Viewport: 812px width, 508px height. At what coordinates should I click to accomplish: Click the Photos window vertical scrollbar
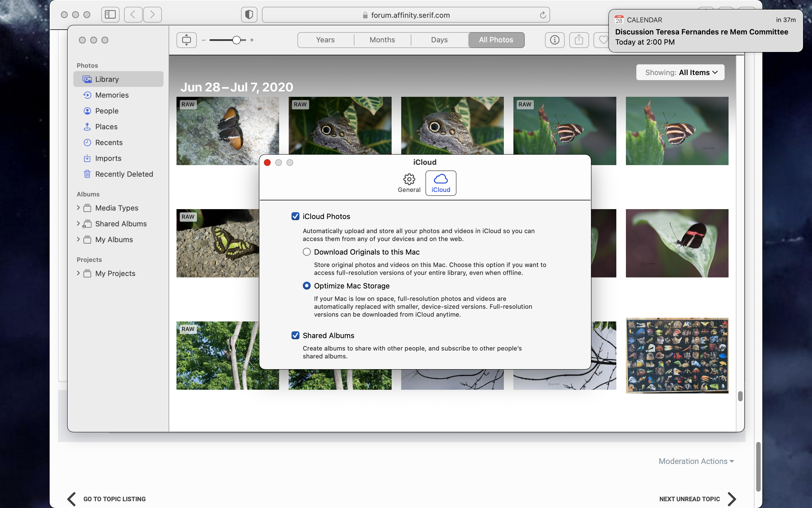(x=740, y=397)
